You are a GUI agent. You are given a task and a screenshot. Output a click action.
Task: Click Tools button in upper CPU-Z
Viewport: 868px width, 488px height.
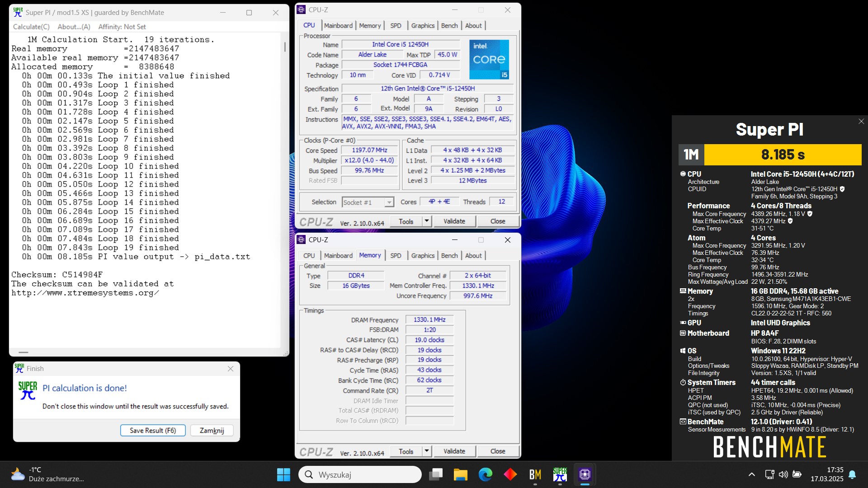click(x=406, y=221)
